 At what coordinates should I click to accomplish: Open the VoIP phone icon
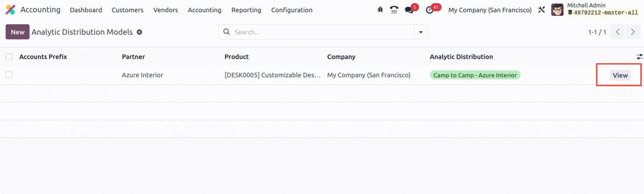394,10
